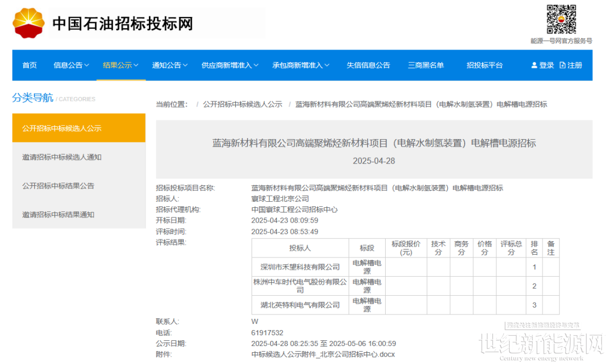Open the 三商黑名单 page

pyautogui.click(x=426, y=65)
